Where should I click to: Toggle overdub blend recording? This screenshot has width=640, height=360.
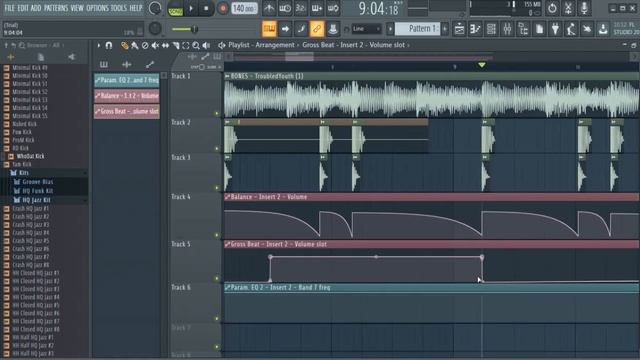317,8
